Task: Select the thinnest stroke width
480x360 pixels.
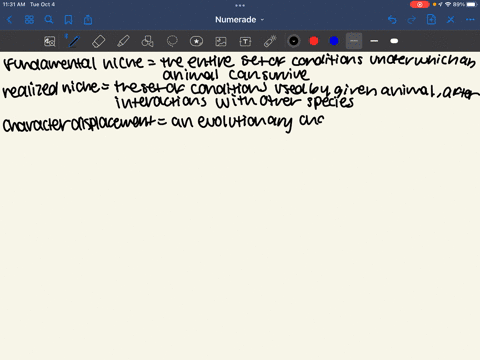Action: (354, 41)
